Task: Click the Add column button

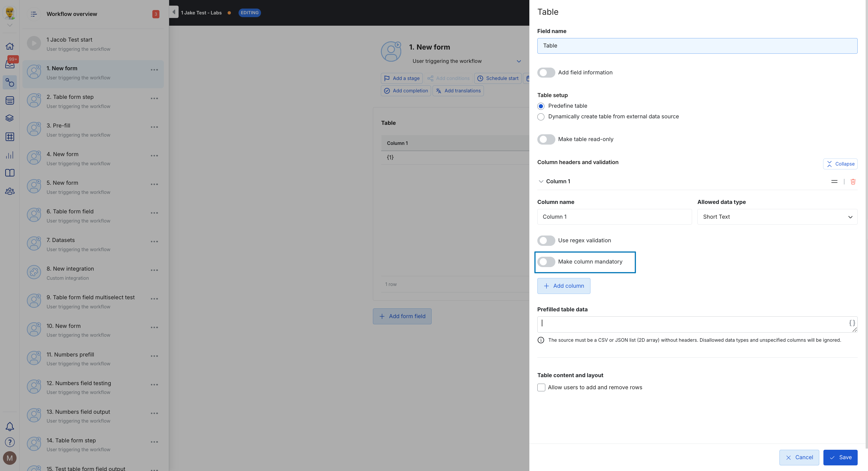Action: [563, 286]
